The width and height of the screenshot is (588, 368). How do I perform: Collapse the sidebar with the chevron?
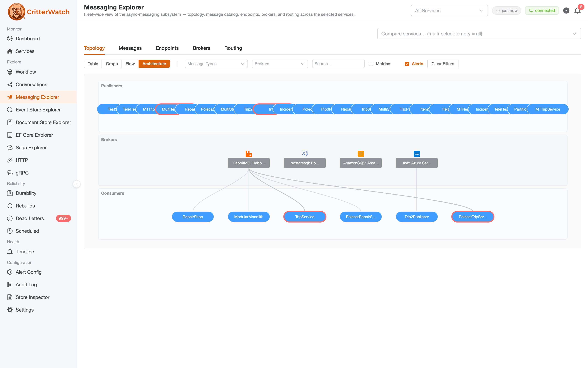pyautogui.click(x=76, y=184)
